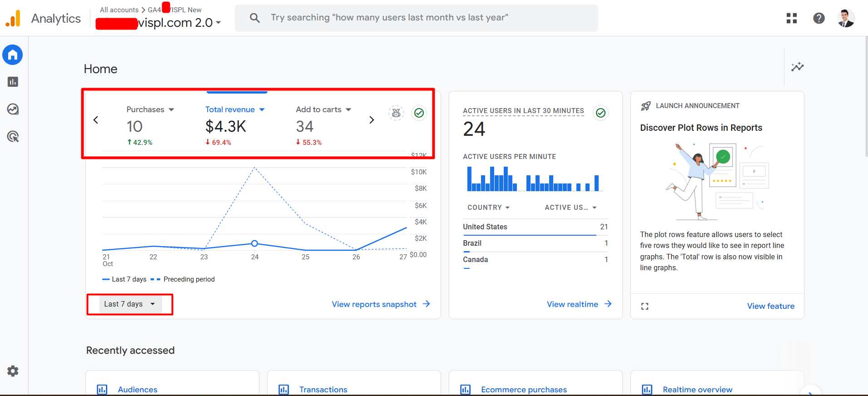Screen dimensions: 868x396
Task: Click the user profile avatar
Action: (x=845, y=18)
